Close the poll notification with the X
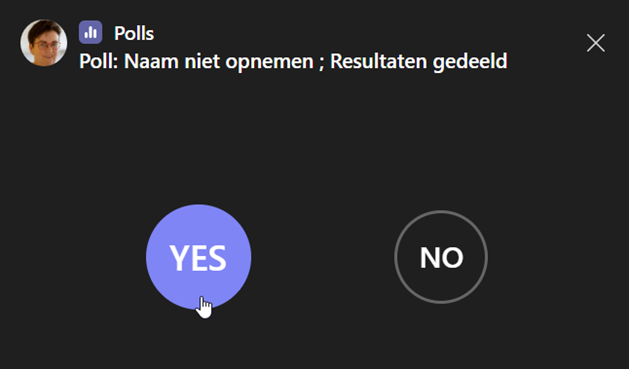 [596, 43]
